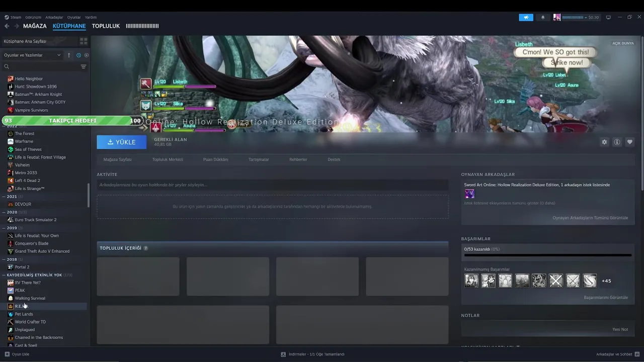Open the notifications bell

pyautogui.click(x=543, y=17)
